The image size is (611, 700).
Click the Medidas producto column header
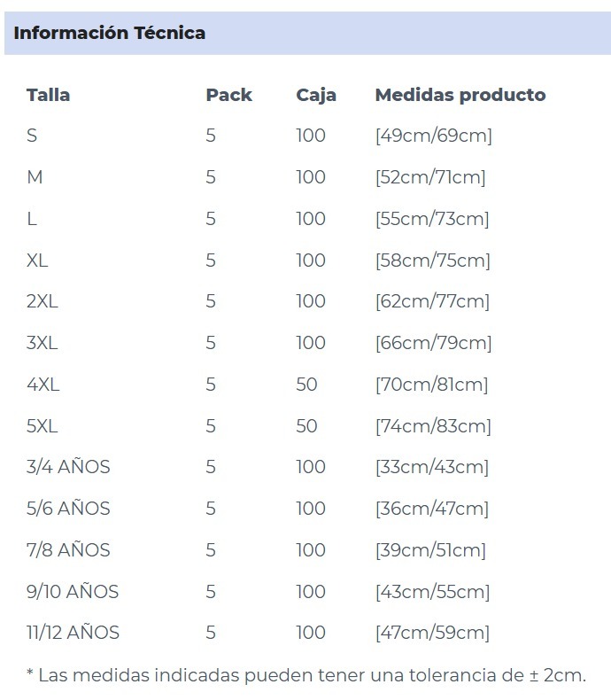click(x=460, y=95)
